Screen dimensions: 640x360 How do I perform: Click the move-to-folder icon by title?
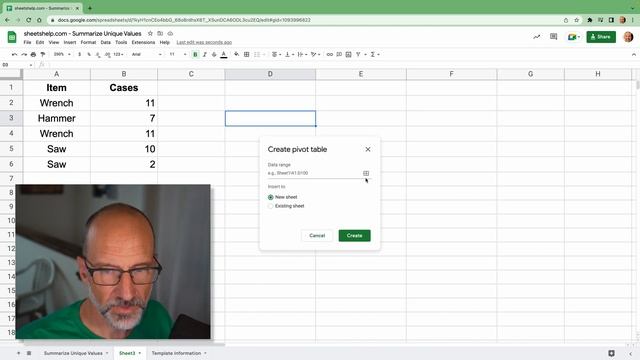[x=160, y=33]
